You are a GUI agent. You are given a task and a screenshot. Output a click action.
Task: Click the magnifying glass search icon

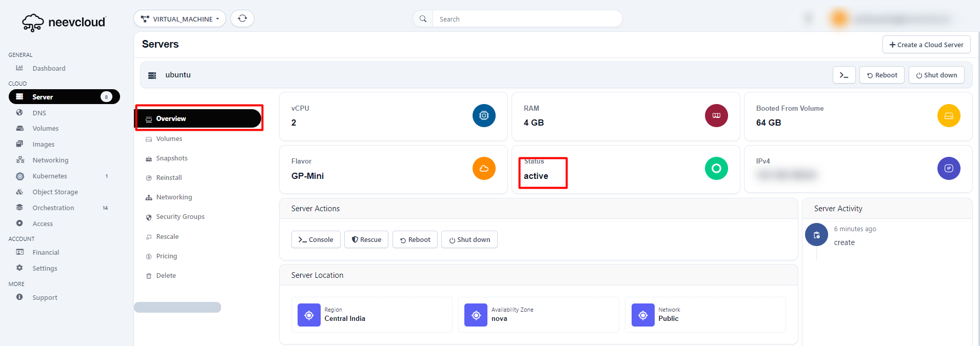423,19
